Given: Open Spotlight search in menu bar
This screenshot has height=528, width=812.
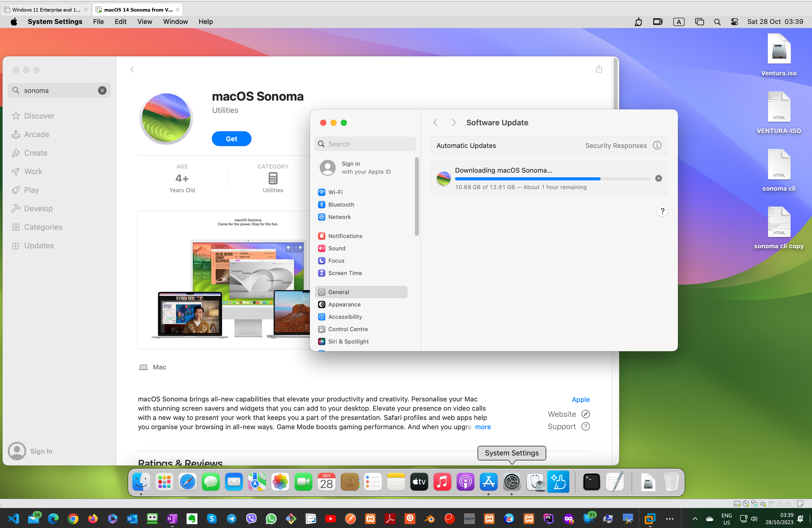Looking at the screenshot, I should [717, 22].
